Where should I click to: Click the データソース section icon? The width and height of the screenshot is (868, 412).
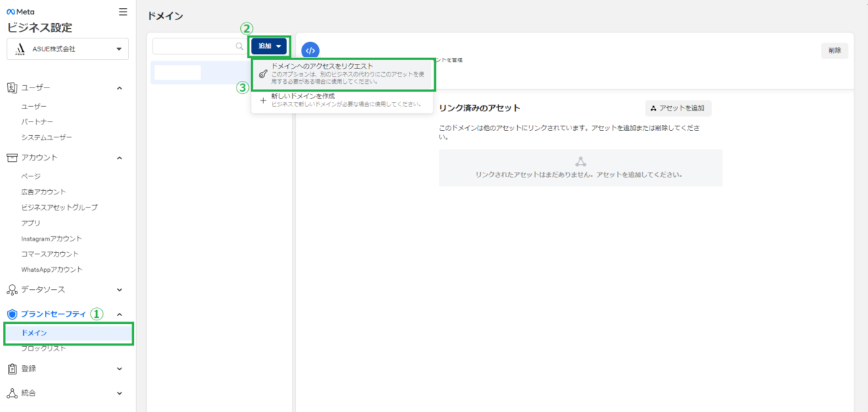12,289
